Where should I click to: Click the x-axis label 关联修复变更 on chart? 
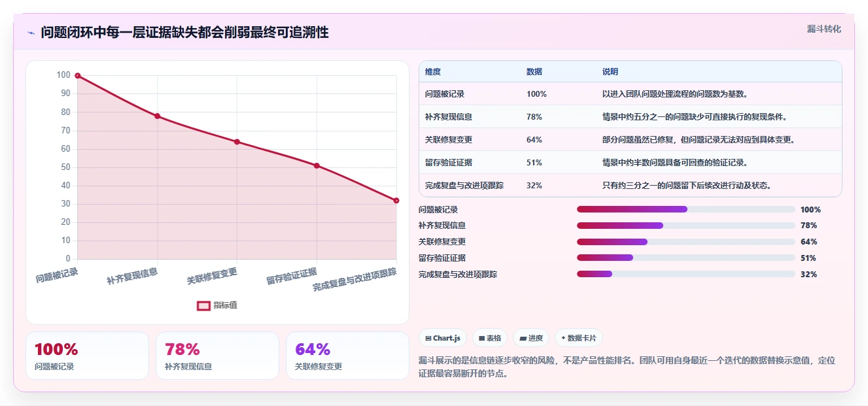212,277
